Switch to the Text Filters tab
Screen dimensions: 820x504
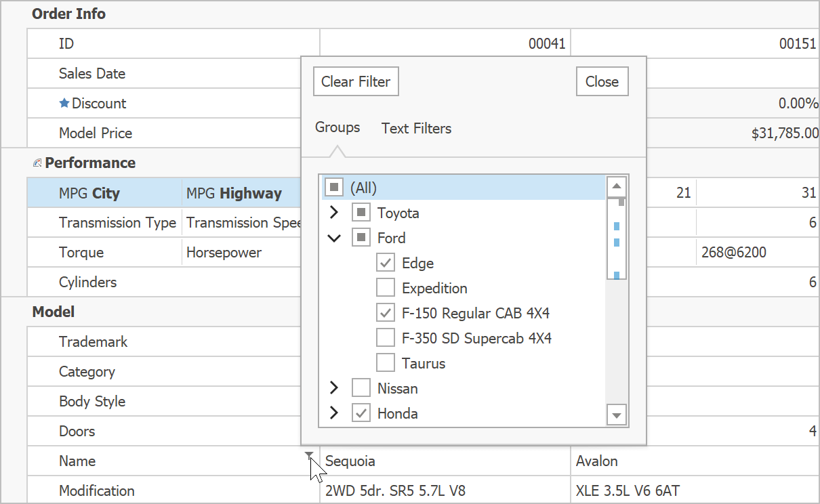[416, 128]
